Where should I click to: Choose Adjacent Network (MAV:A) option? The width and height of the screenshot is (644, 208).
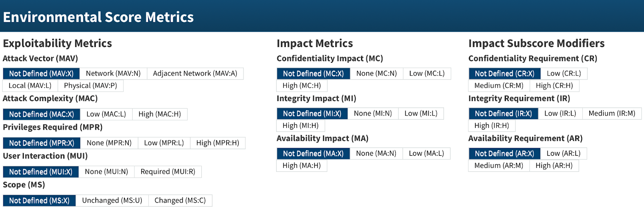(195, 74)
